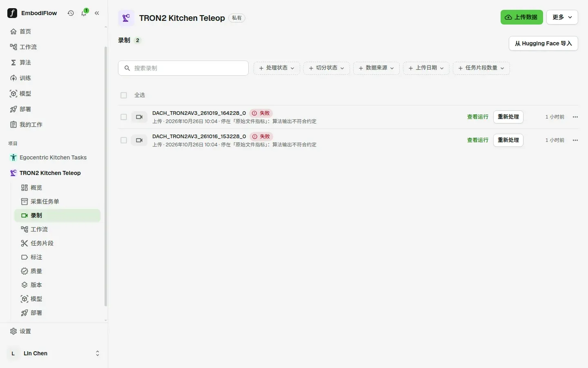This screenshot has height=368, width=588.
Task: Expand the 更多 dropdown
Action: point(562,17)
